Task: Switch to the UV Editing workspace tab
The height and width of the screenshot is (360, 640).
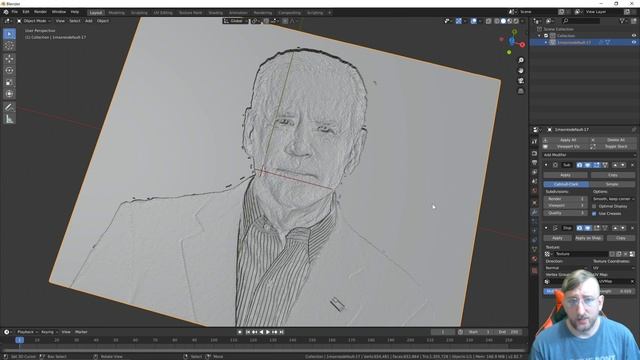Action: coord(163,13)
